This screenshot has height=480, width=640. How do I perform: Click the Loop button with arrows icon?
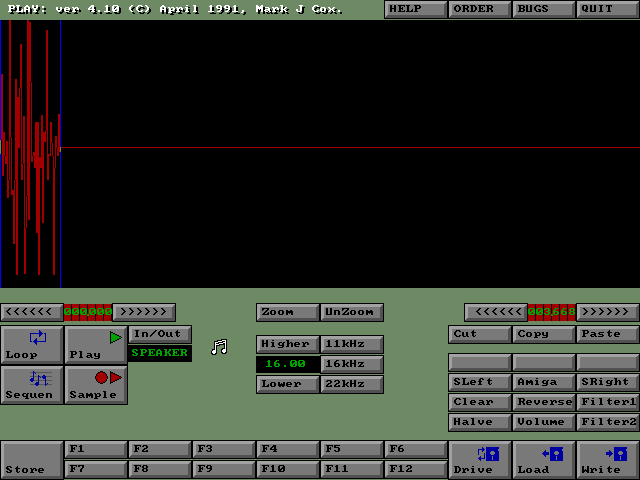pos(32,344)
